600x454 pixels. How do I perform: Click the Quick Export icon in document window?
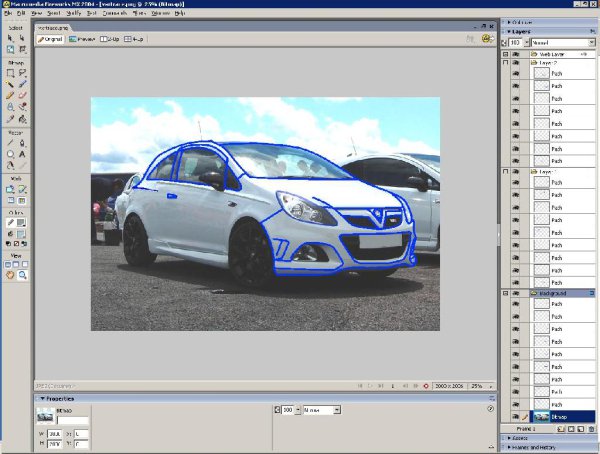pyautogui.click(x=486, y=39)
